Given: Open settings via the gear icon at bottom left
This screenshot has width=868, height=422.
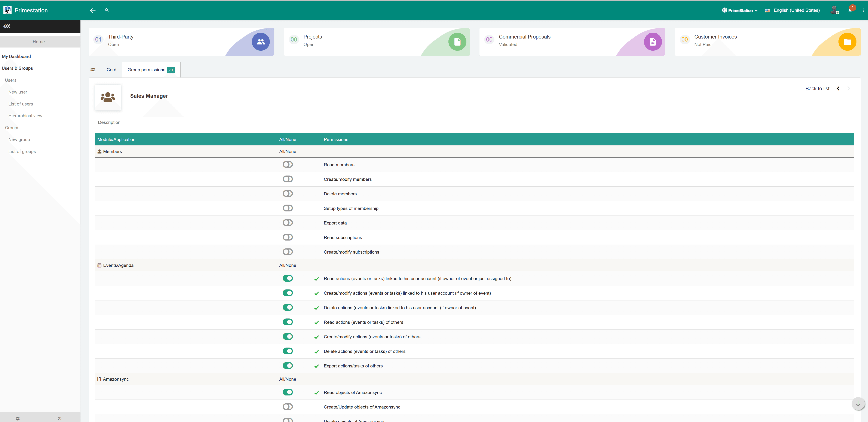Looking at the screenshot, I should click(18, 418).
